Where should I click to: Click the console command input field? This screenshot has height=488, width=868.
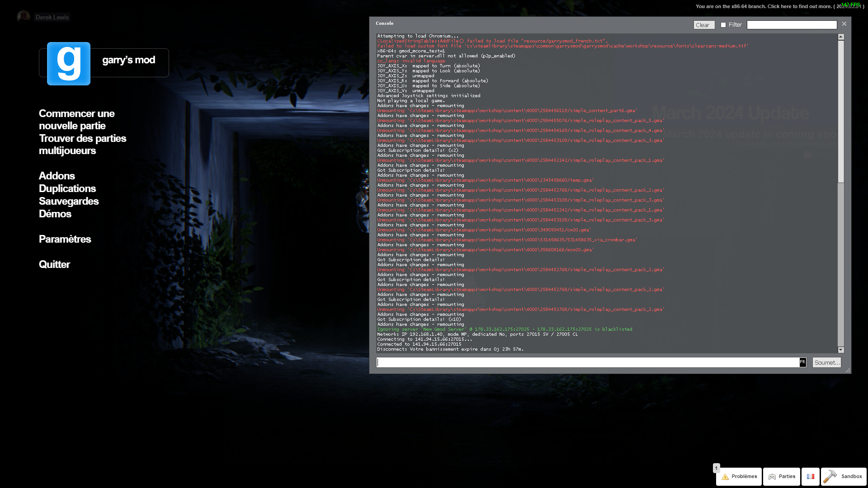click(x=588, y=362)
